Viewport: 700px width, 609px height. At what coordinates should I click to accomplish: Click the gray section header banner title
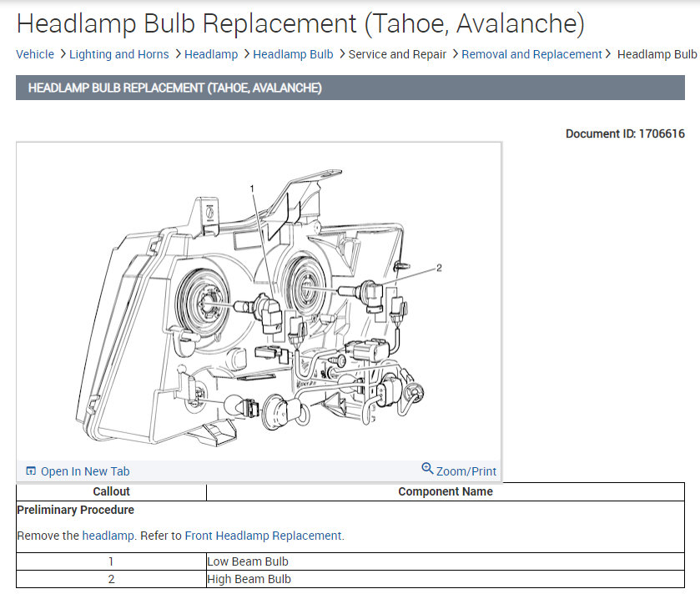coord(174,88)
